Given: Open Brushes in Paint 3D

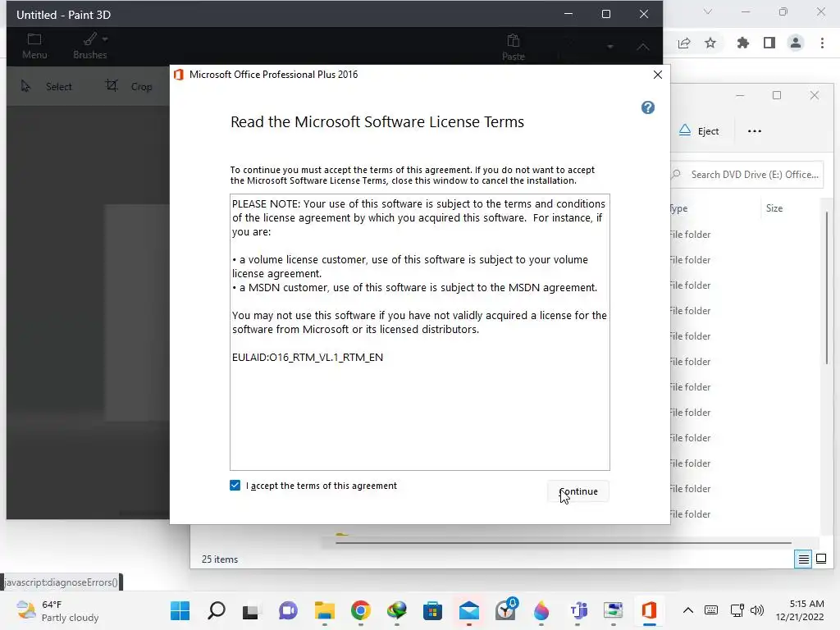Looking at the screenshot, I should [x=90, y=46].
